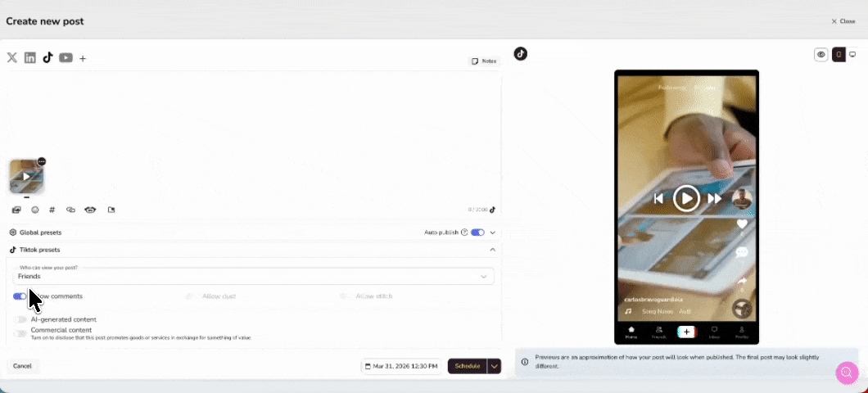Click the plus icon to add channel

click(x=83, y=58)
